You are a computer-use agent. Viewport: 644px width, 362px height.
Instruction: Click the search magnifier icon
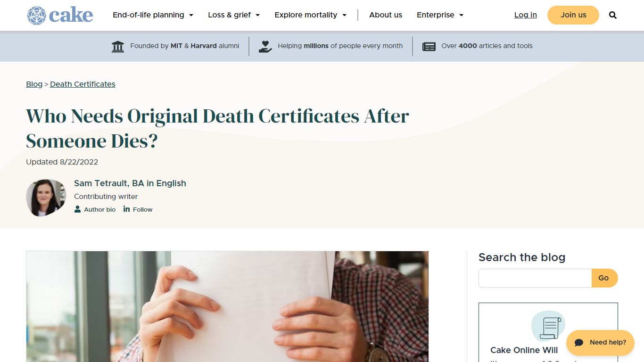pyautogui.click(x=612, y=15)
